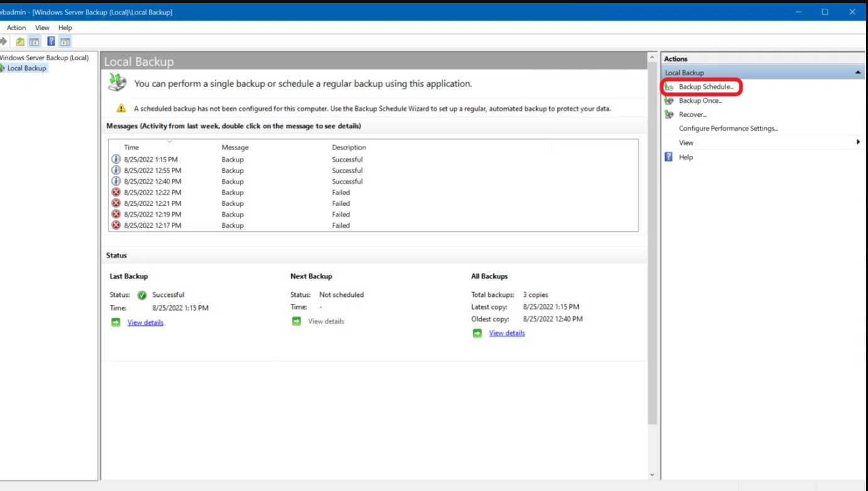
Task: Click the Help icon in Actions pane
Action: (x=669, y=157)
